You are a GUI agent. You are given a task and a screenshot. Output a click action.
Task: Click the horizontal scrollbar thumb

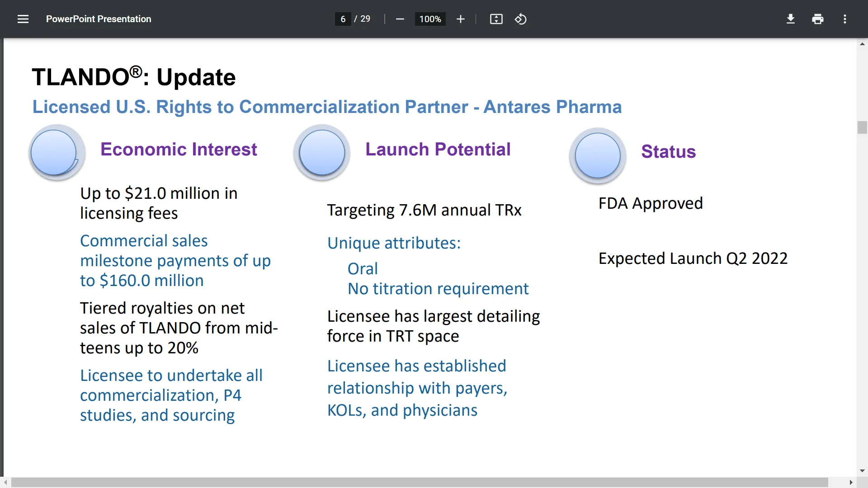[x=420, y=483]
